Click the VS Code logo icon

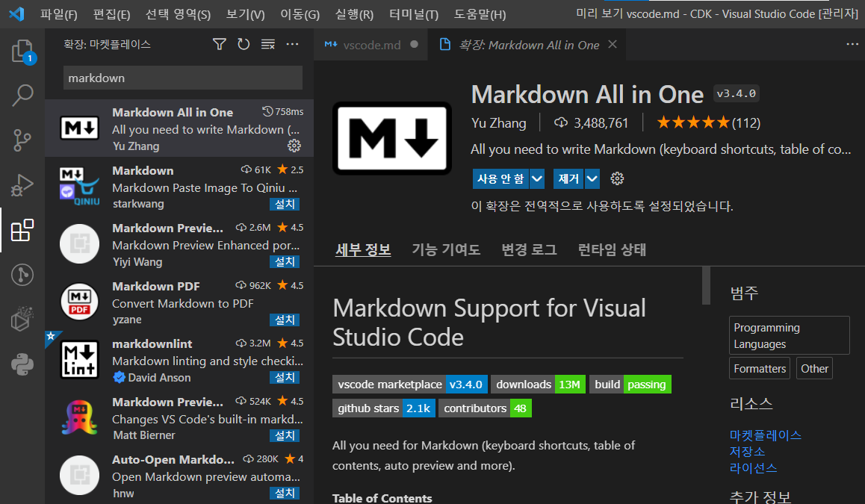(16, 13)
